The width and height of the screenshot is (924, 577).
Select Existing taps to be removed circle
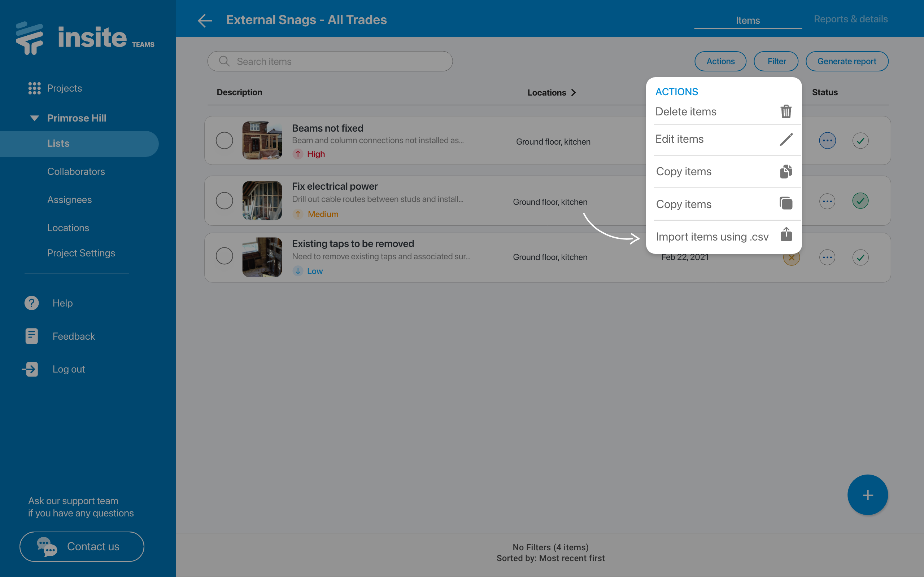point(225,256)
